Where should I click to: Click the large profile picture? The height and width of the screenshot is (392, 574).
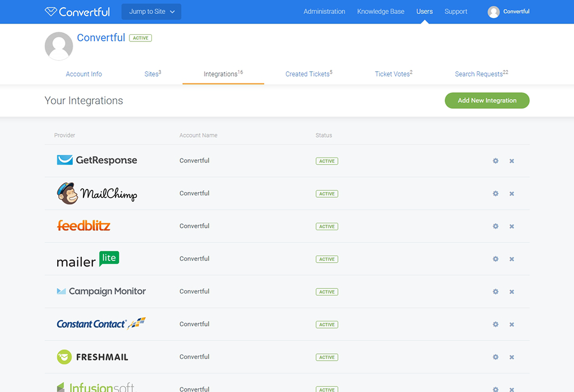click(x=58, y=46)
